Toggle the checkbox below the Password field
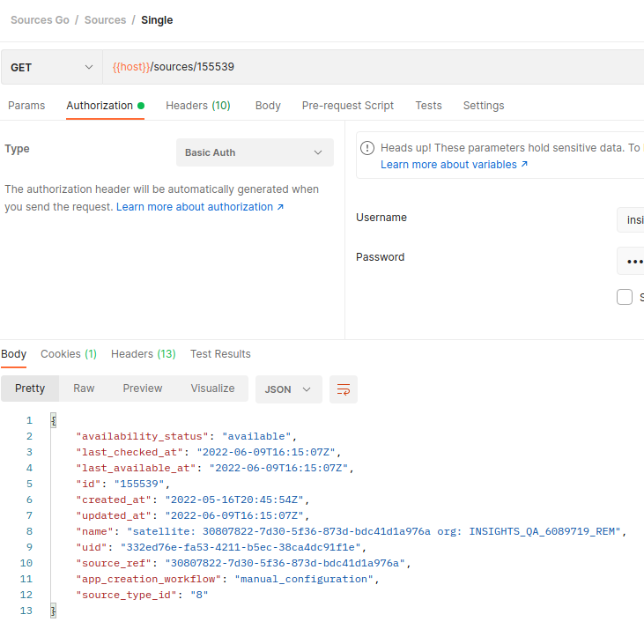644x644 pixels. click(x=625, y=297)
